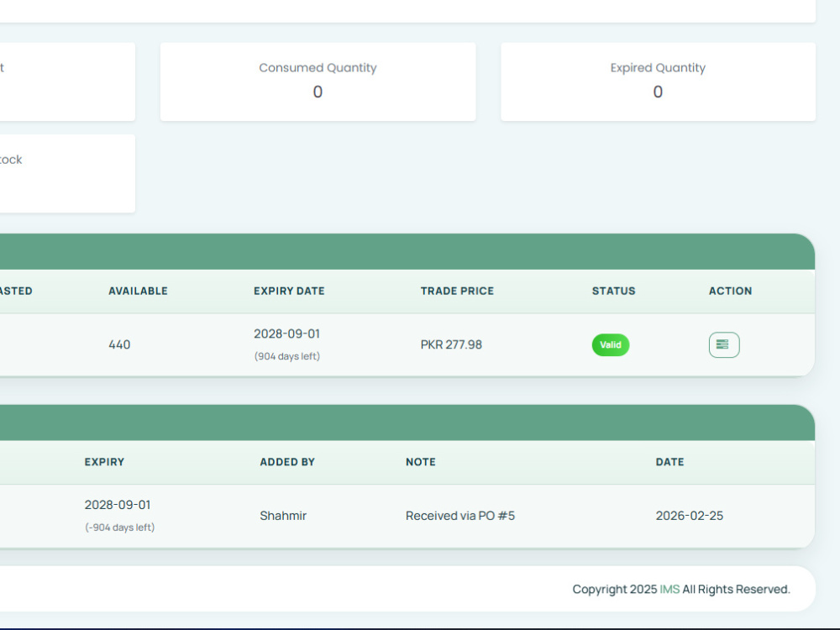
Task: Click the '(-904 days left)' text
Action: click(x=120, y=528)
